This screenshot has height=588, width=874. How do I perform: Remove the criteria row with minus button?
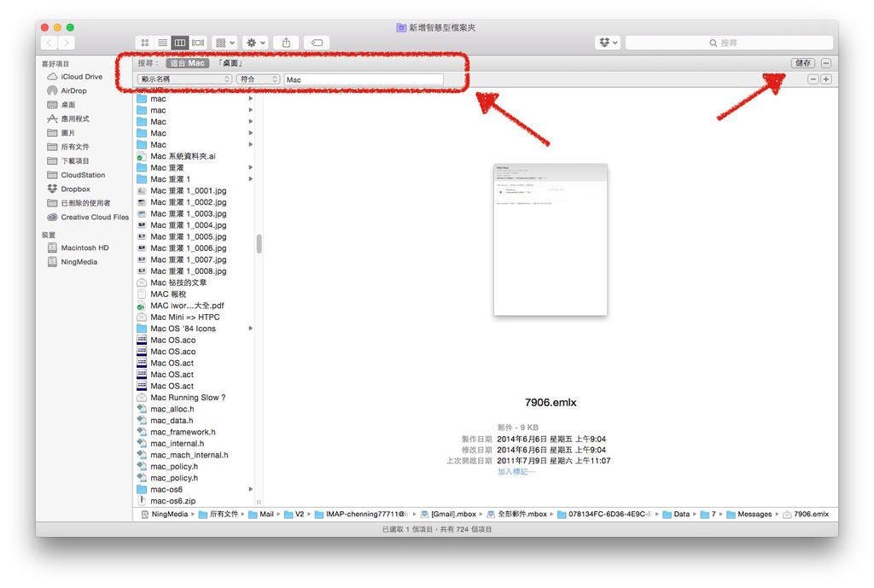tap(813, 79)
